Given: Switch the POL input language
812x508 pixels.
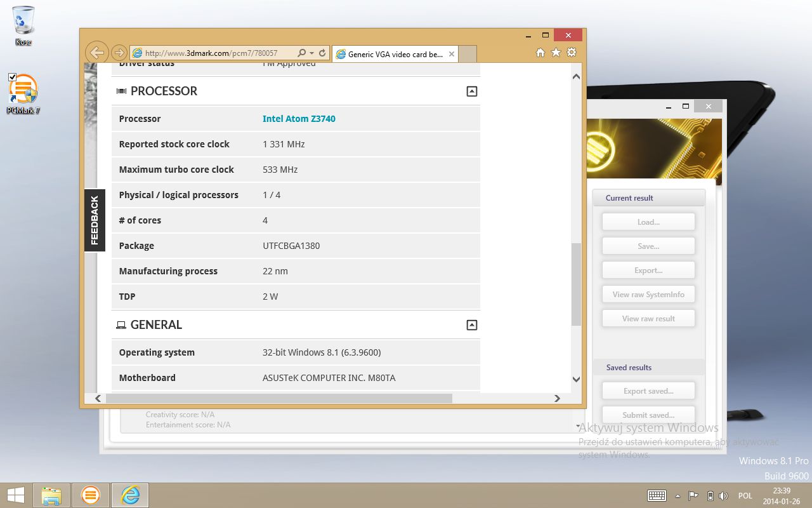Looking at the screenshot, I should tap(745, 496).
